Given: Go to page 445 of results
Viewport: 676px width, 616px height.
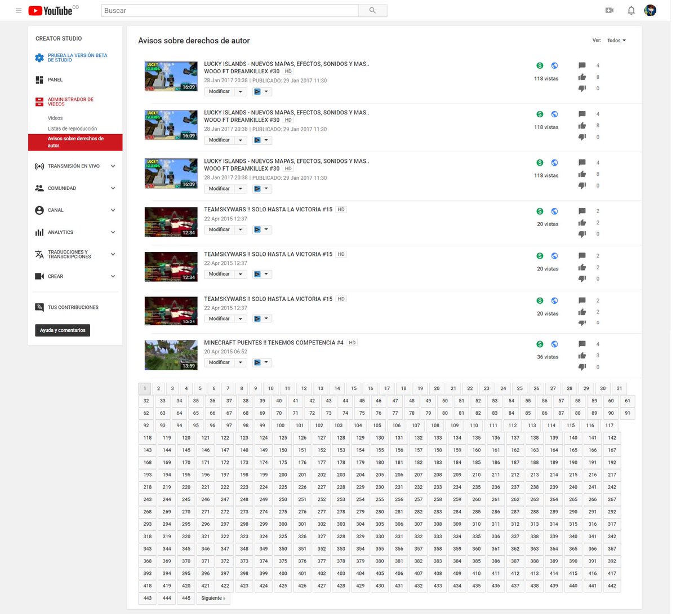Looking at the screenshot, I should click(x=186, y=599).
